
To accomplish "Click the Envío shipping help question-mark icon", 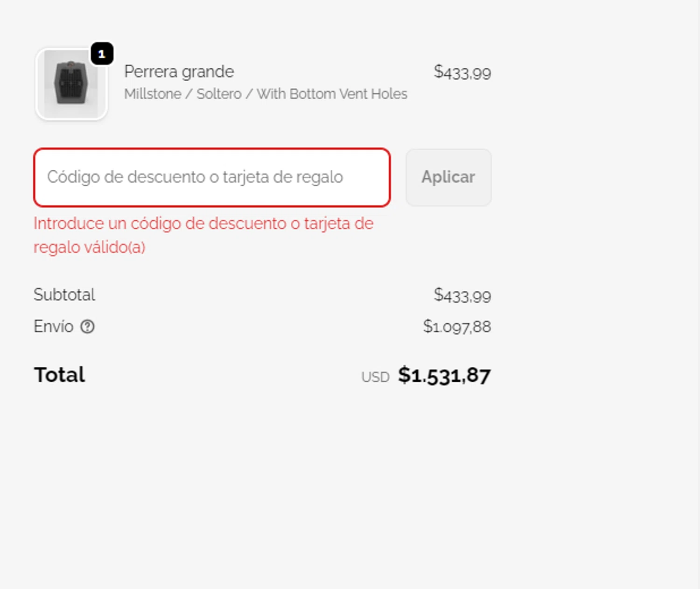I will [87, 327].
